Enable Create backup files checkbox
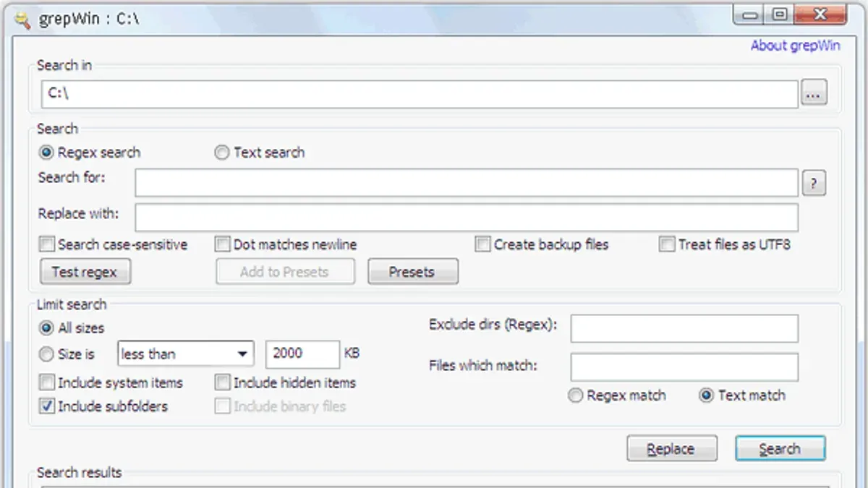Screen dimensions: 868x488 pos(482,244)
